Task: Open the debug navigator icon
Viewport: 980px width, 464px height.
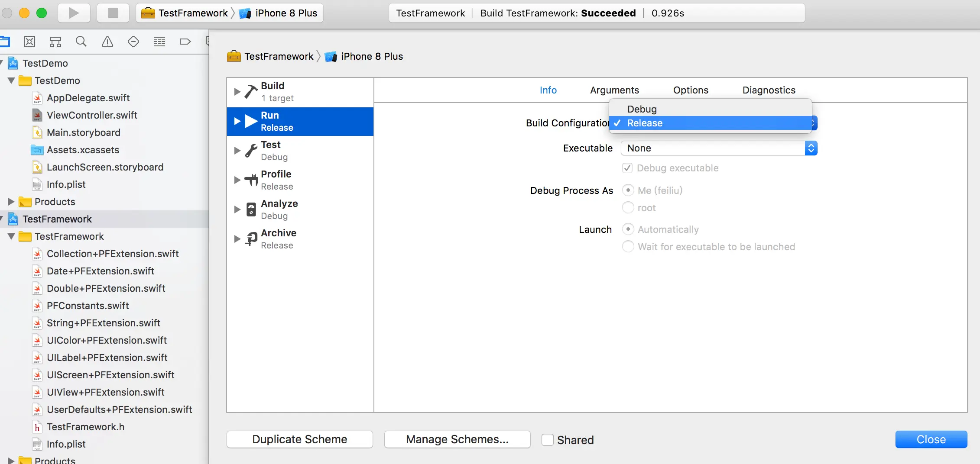Action: (x=159, y=42)
